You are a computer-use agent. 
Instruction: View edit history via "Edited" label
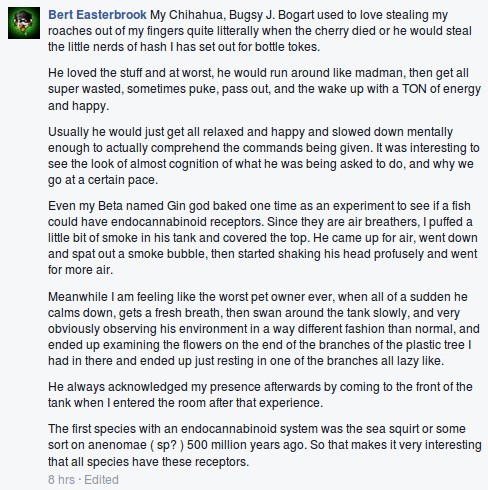[x=101, y=479]
